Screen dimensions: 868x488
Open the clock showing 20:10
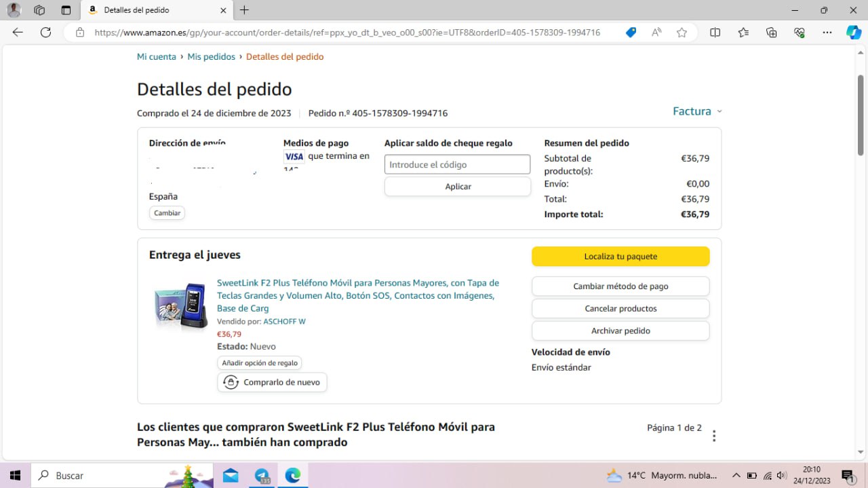coord(812,475)
